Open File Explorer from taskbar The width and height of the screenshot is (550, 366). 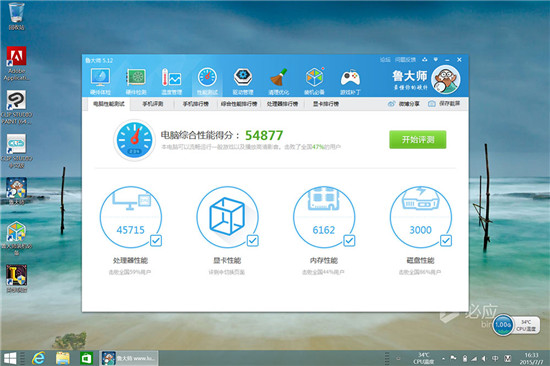pos(63,358)
